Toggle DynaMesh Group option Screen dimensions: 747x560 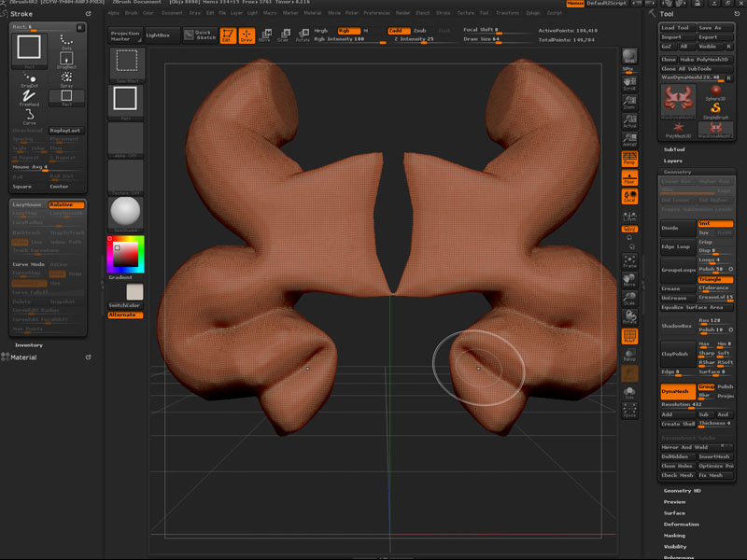tap(706, 386)
